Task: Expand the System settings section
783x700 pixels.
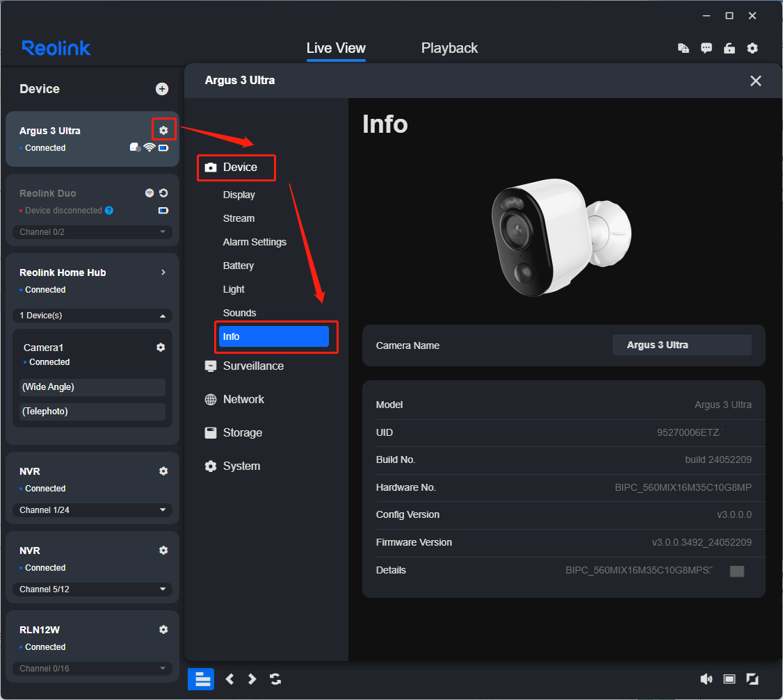Action: [x=232, y=466]
